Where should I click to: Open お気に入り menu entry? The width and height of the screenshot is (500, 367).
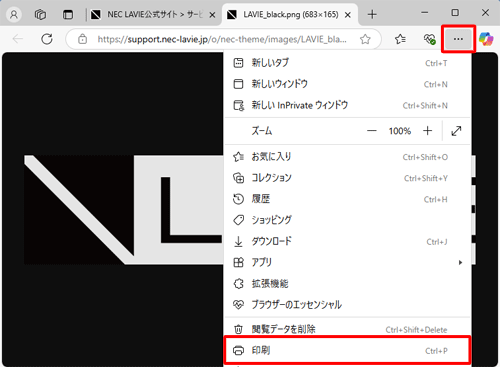[x=348, y=157]
